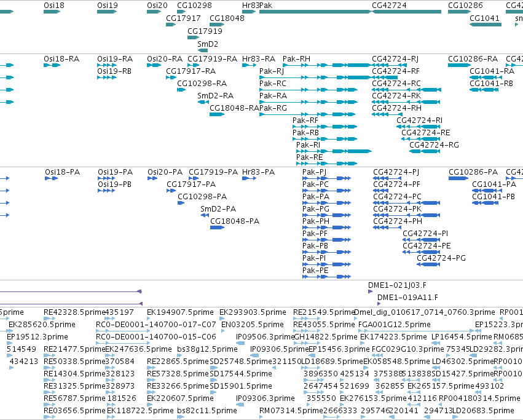The image size is (523, 420).
Task: Click the long Pak gene bar
Action: (315, 12)
